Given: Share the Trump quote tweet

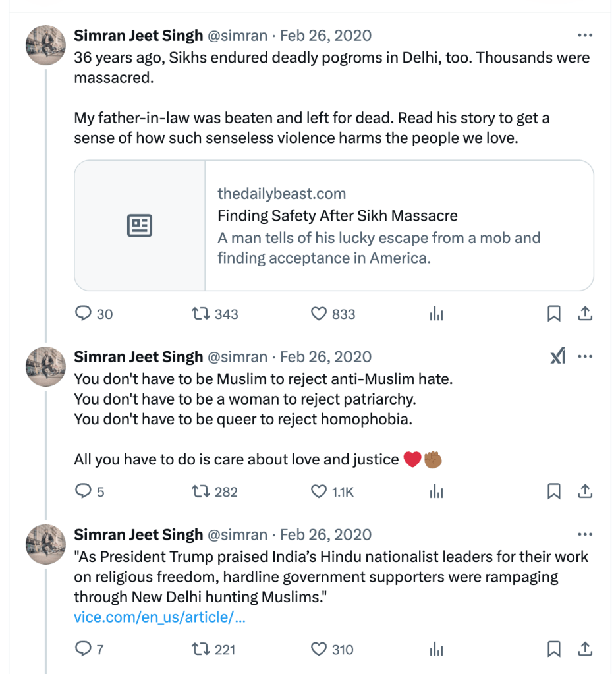Looking at the screenshot, I should point(585,650).
